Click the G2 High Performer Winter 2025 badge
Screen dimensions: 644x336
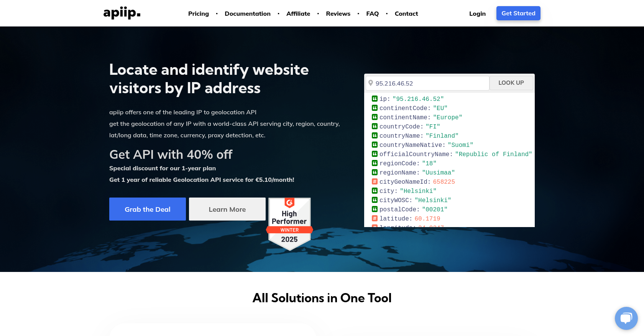(x=289, y=224)
